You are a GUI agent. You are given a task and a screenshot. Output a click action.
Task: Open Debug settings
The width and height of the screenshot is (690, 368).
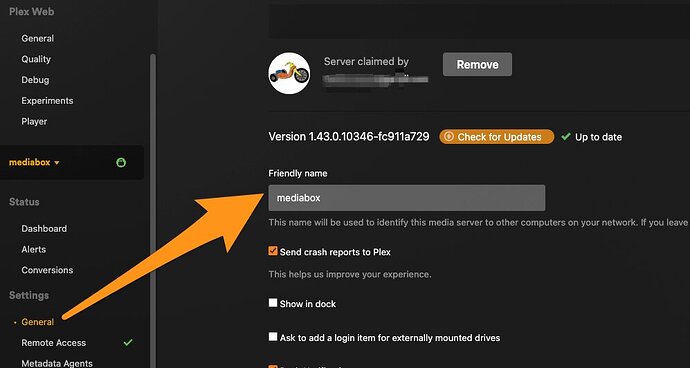35,80
